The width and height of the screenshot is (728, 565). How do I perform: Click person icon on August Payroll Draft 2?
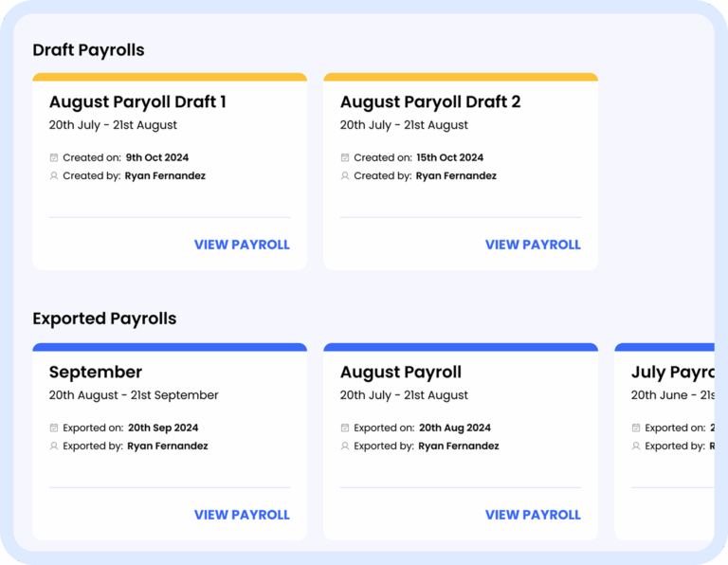pos(345,175)
